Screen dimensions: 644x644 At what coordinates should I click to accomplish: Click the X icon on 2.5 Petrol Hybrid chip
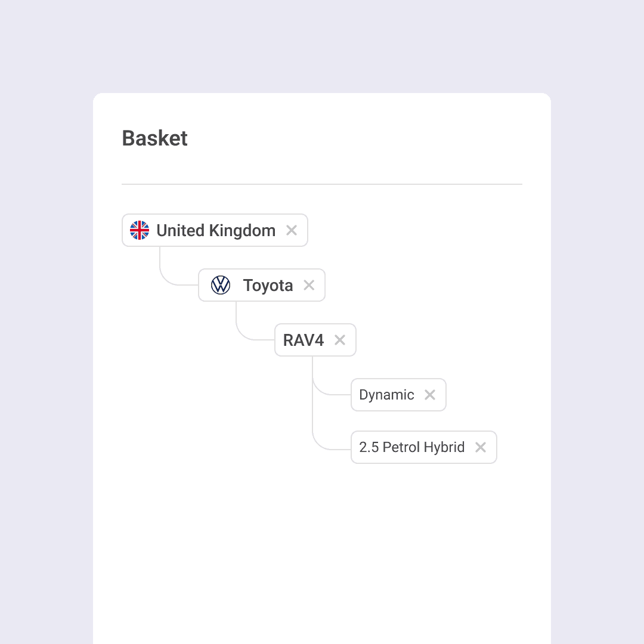481,447
